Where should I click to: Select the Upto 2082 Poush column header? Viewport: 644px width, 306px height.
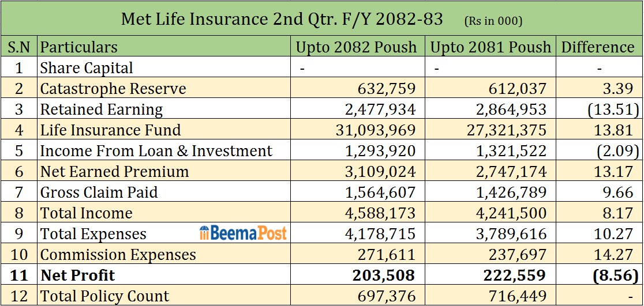click(x=356, y=47)
